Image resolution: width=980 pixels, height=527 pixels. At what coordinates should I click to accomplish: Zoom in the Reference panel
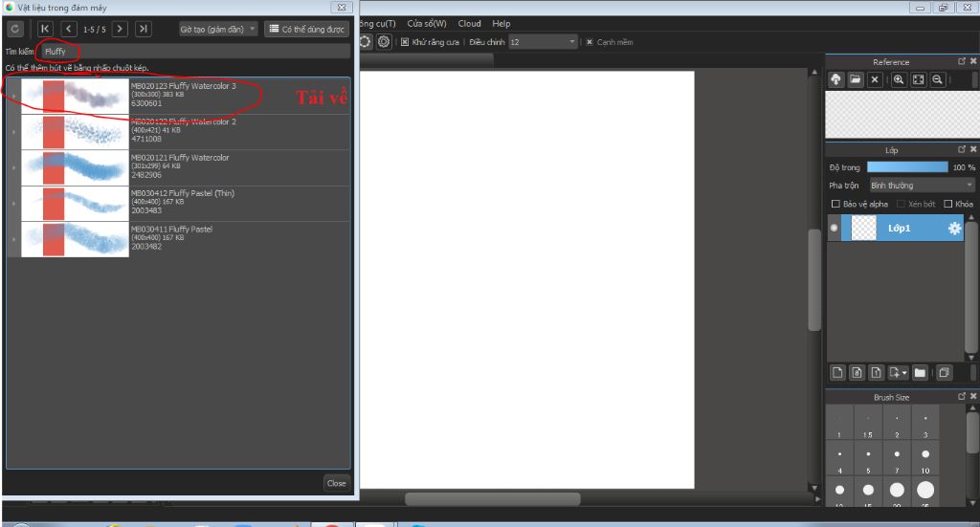click(x=899, y=79)
